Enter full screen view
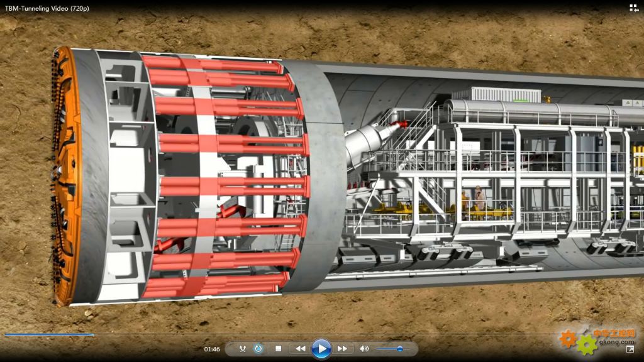This screenshot has width=644, height=362. (x=630, y=349)
